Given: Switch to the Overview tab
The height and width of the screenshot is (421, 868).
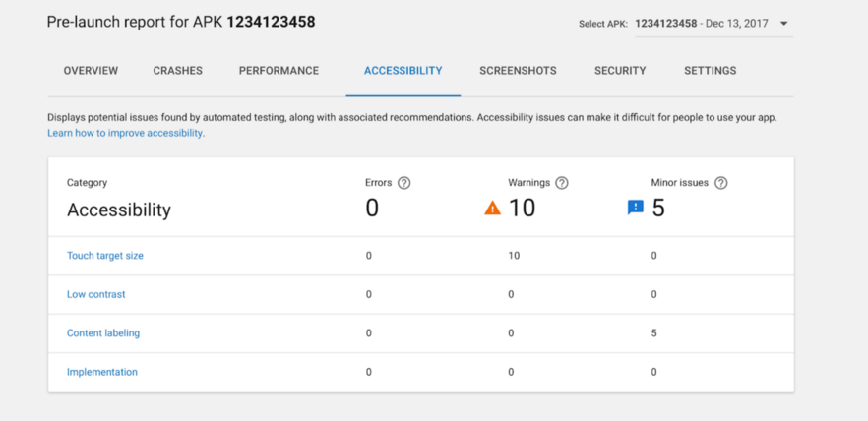Looking at the screenshot, I should [91, 71].
